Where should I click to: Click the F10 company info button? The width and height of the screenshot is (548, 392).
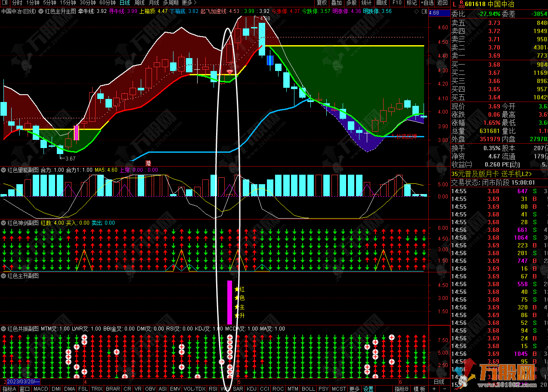(x=396, y=3)
